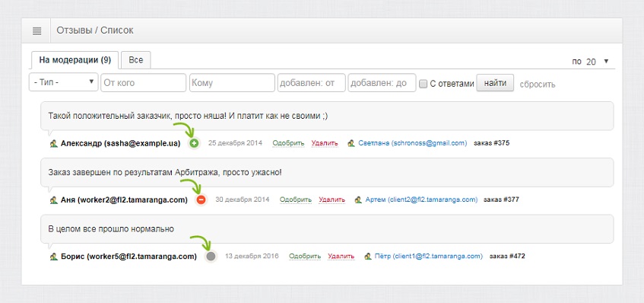Click review text starting 'Такой положительный заказчик'
The image size is (644, 303).
coord(188,116)
